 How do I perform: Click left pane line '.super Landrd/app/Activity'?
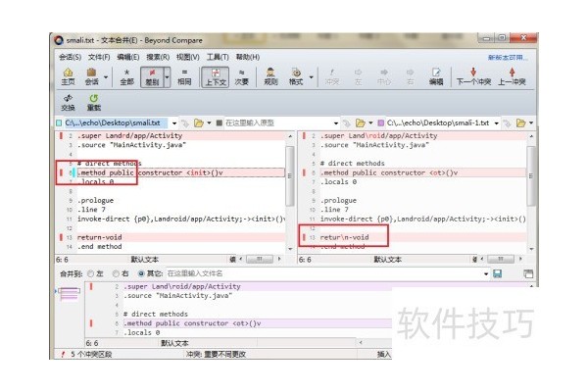[129, 136]
